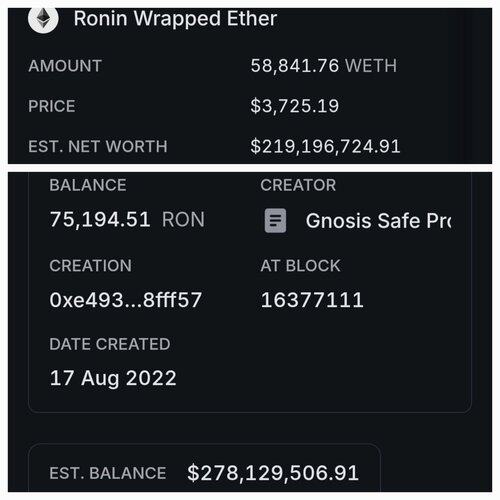The width and height of the screenshot is (500, 500).
Task: Click the CREATION heading label
Action: pyautogui.click(x=90, y=266)
